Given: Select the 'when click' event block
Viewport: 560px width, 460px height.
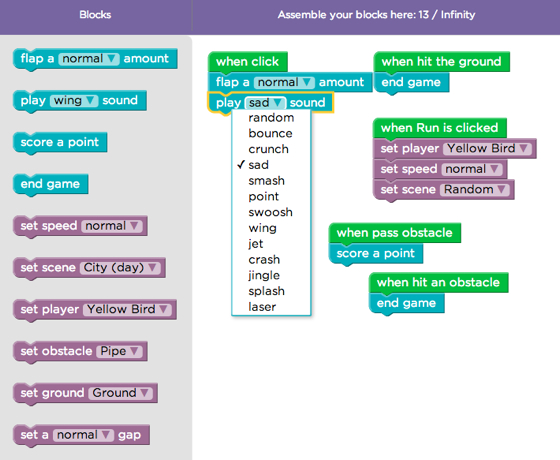Looking at the screenshot, I should coord(248,62).
